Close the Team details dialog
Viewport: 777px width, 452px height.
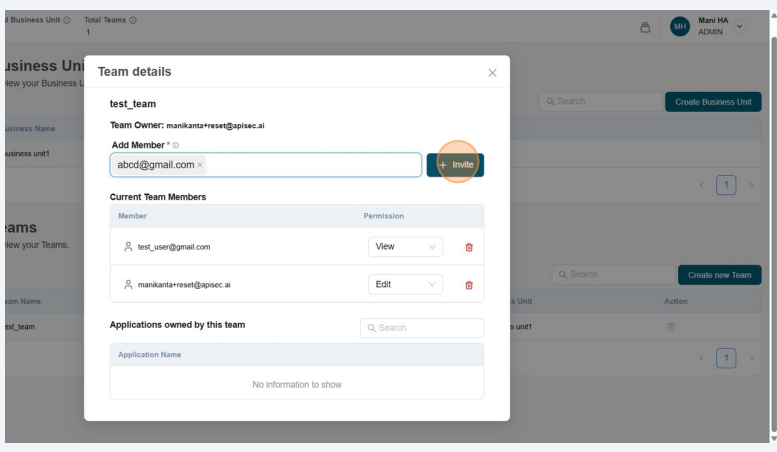pos(491,73)
